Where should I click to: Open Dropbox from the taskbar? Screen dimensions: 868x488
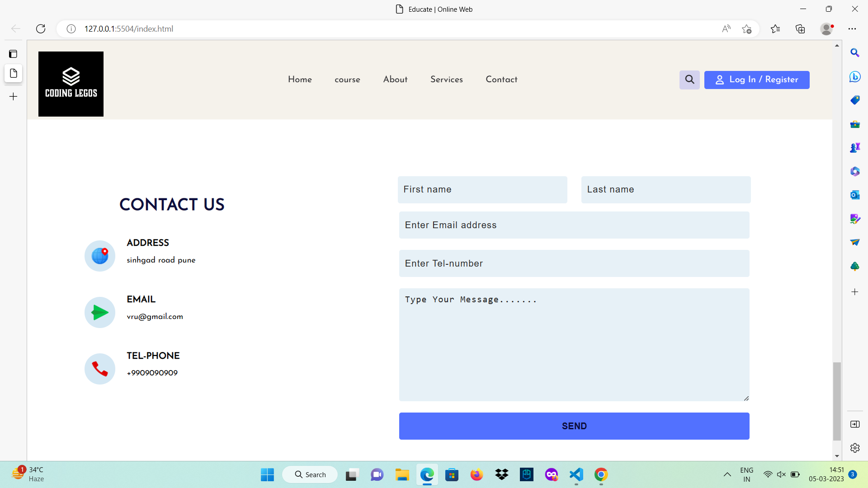tap(501, 475)
